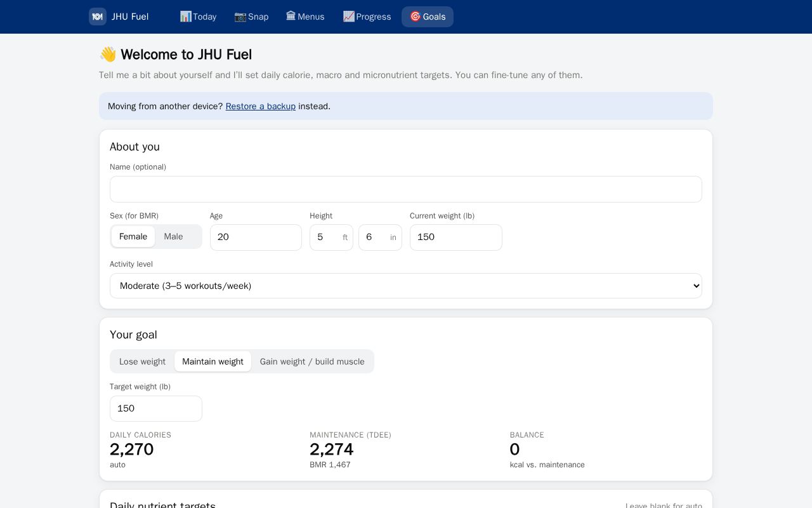Click the Age input field

tap(256, 237)
